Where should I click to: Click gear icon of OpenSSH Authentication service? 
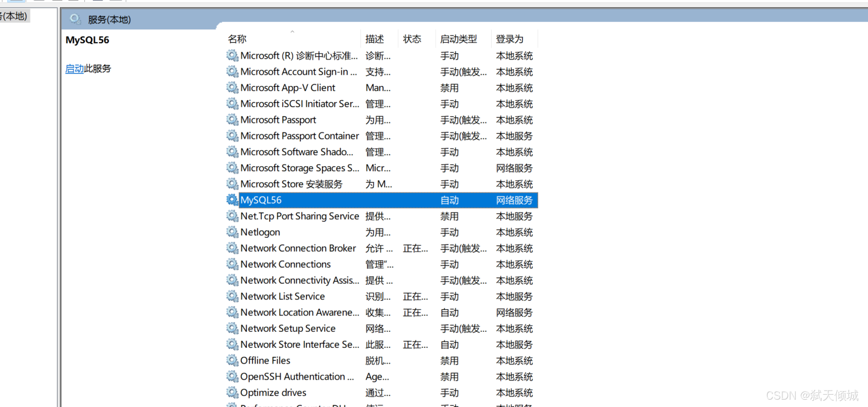tap(232, 376)
